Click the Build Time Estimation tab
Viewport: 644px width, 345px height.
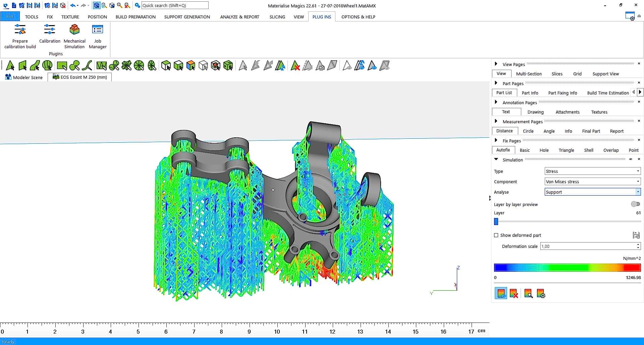pos(608,93)
